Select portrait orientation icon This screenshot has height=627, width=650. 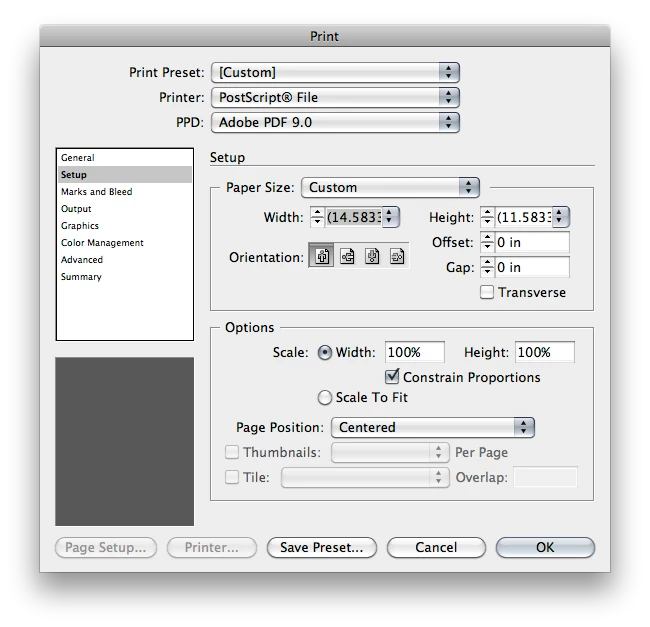[x=322, y=257]
